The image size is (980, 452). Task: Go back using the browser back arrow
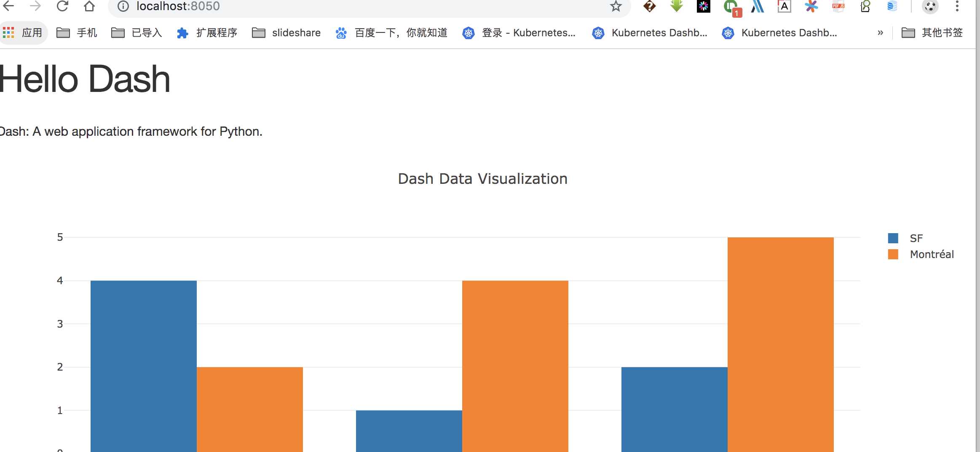(x=8, y=6)
